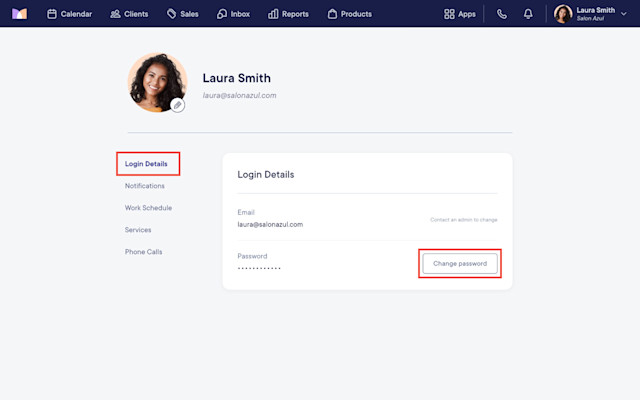Open the Phone Calls settings section
Screen dimensions: 640x400
click(x=143, y=252)
